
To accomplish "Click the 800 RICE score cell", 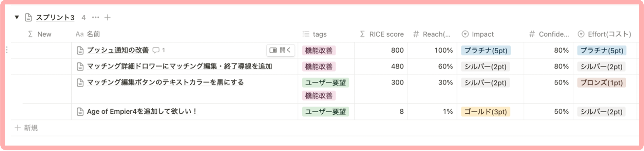I will (x=397, y=50).
